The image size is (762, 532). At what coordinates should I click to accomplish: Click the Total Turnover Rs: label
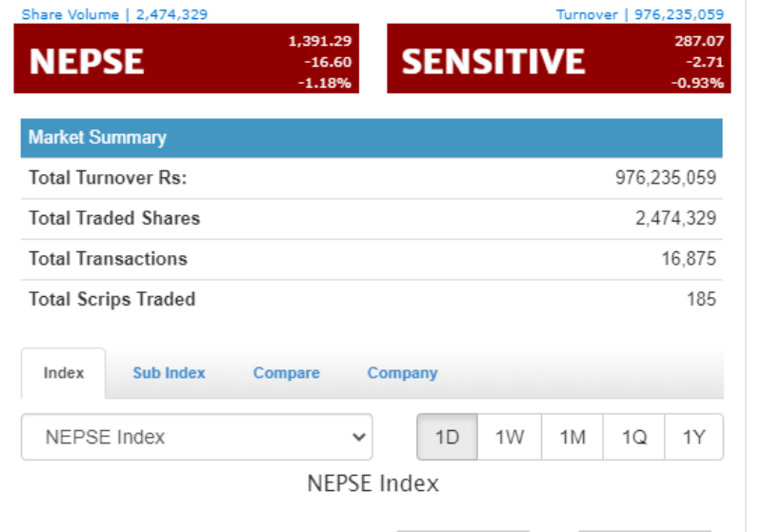pyautogui.click(x=108, y=178)
